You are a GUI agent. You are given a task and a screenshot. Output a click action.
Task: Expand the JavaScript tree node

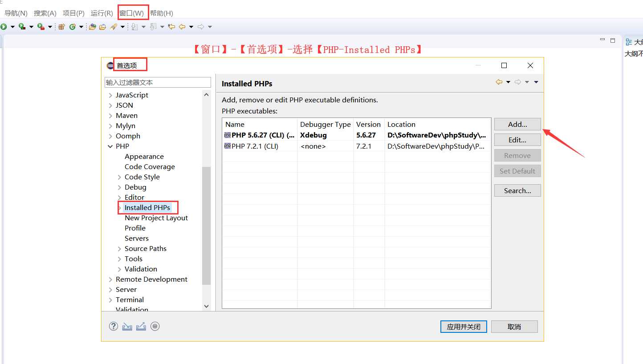click(110, 95)
